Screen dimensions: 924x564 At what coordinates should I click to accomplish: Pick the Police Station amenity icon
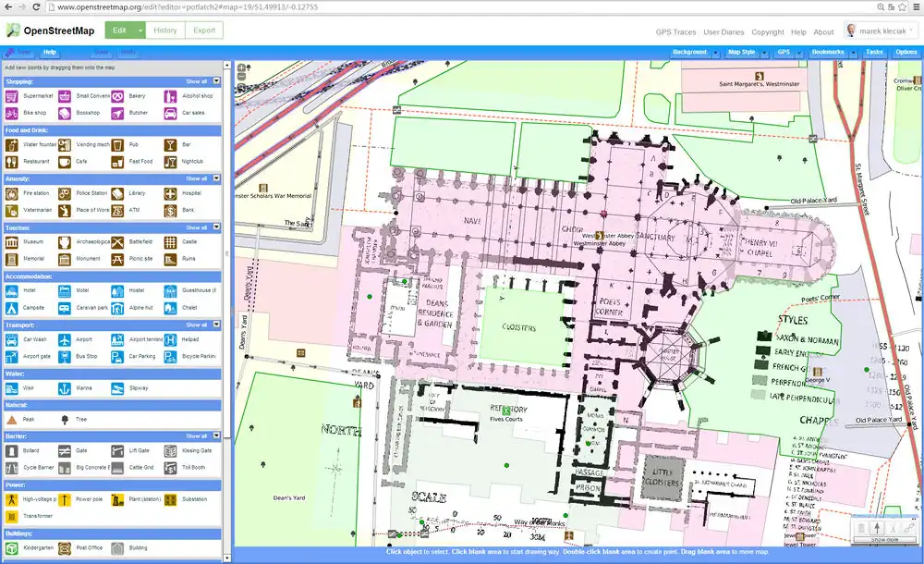pyautogui.click(x=65, y=194)
